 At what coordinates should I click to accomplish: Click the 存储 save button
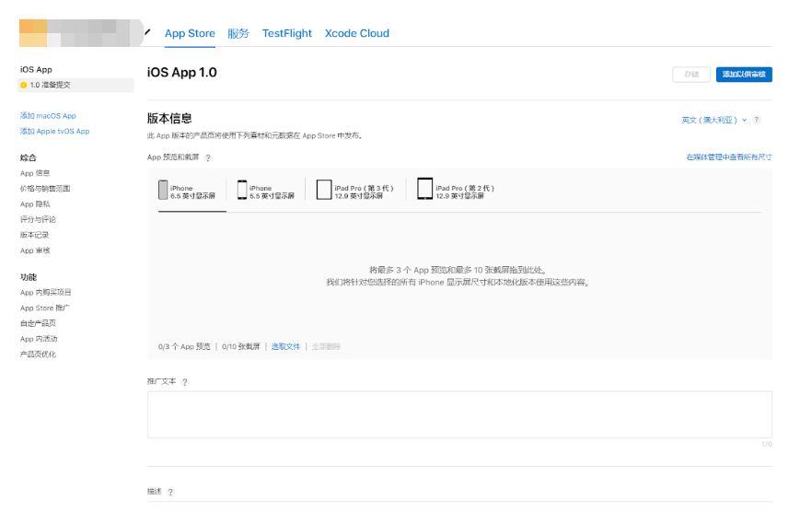tap(691, 75)
